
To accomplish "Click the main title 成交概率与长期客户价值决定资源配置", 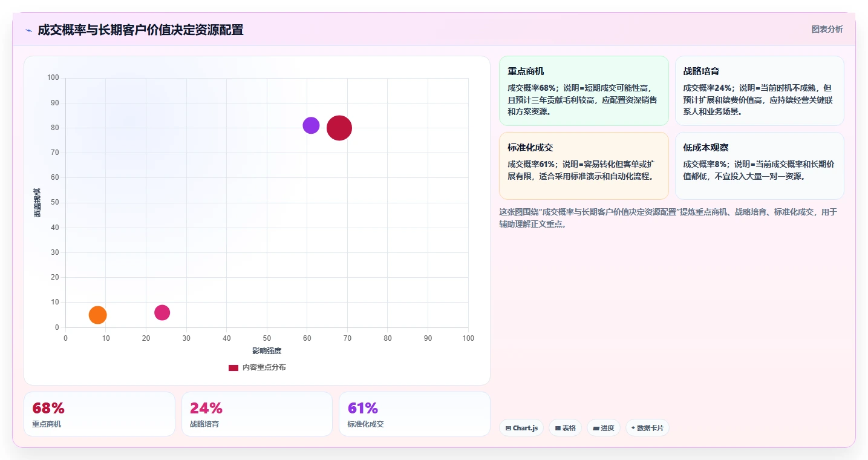I will click(140, 30).
